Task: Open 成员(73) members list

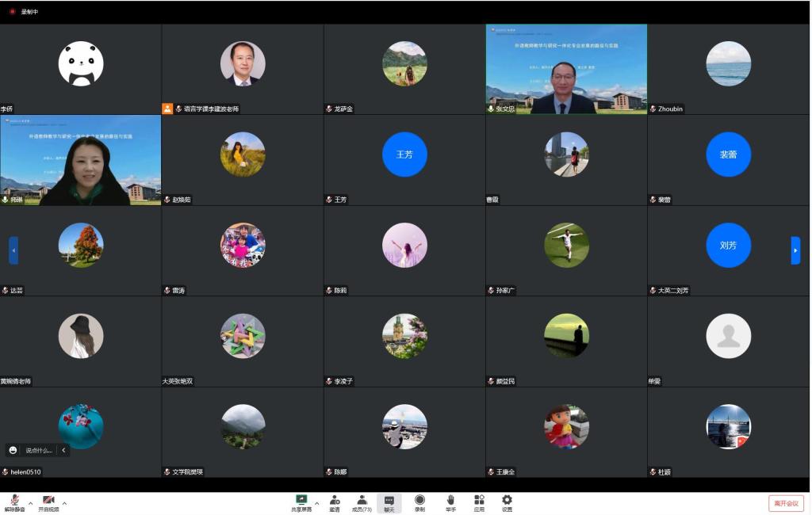Action: (x=362, y=502)
